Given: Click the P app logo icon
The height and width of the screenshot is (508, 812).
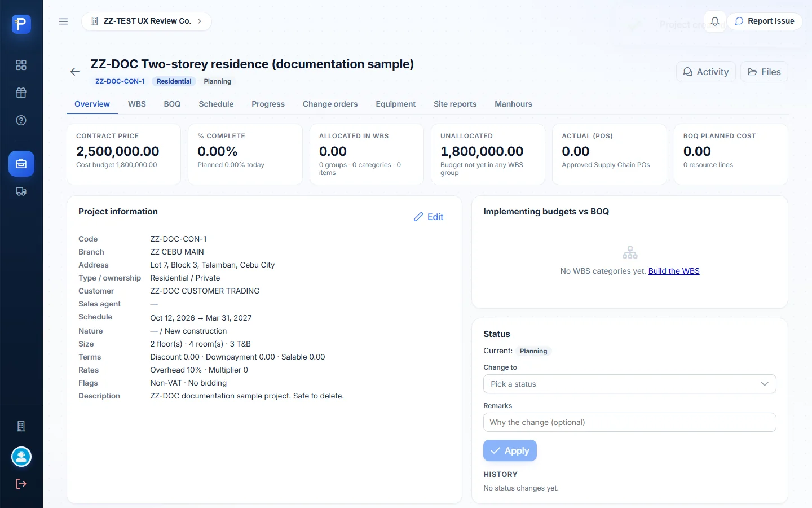Looking at the screenshot, I should 21,24.
